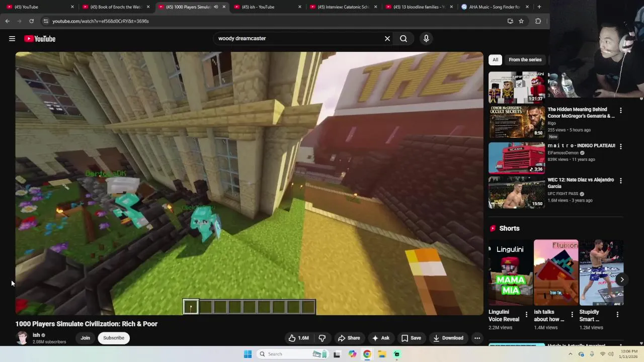Click the video player to pause
644x362 pixels.
point(249,184)
